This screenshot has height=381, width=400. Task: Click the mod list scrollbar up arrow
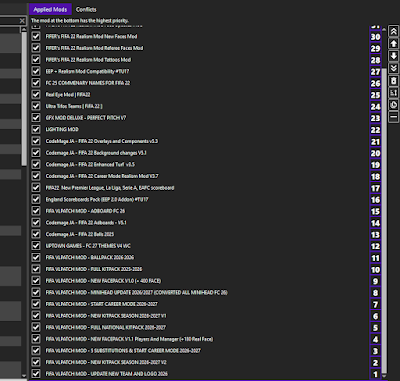384,30
